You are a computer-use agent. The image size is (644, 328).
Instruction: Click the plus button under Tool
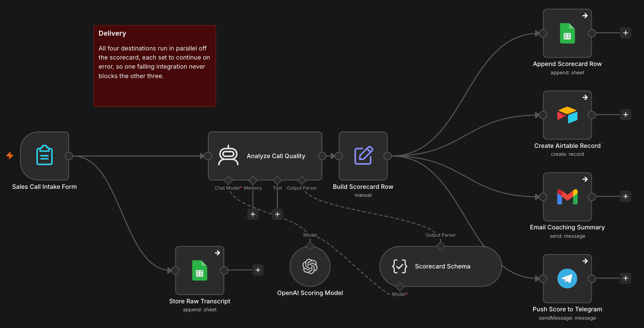[277, 214]
